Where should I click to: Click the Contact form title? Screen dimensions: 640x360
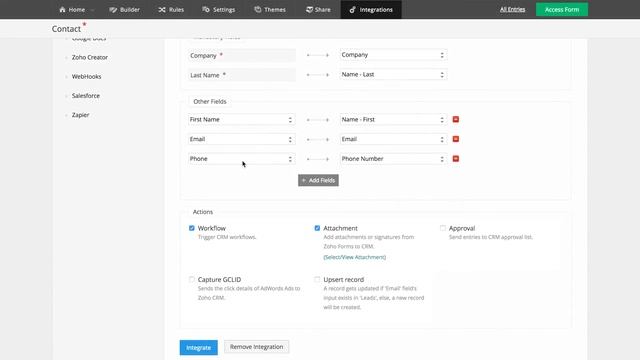[x=66, y=29]
